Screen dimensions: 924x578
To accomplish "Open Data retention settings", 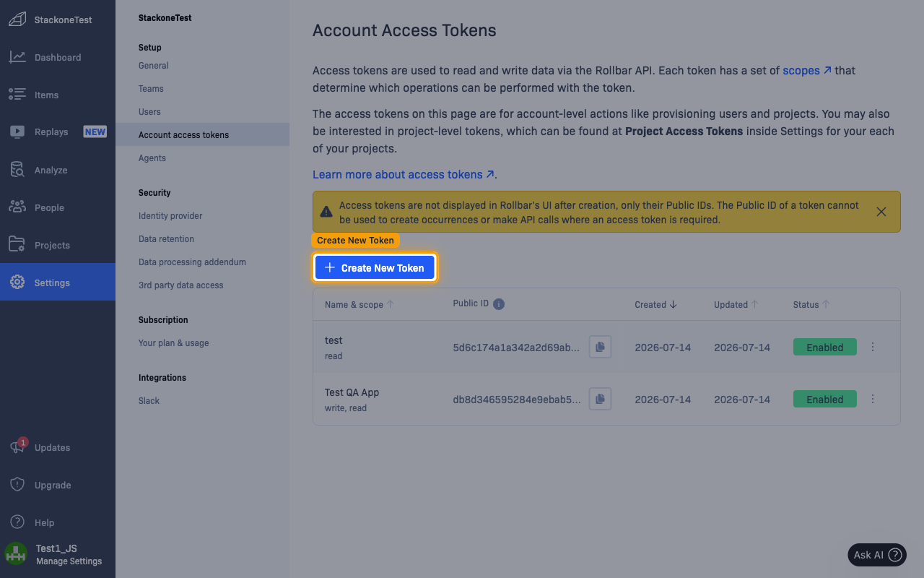I will [166, 239].
